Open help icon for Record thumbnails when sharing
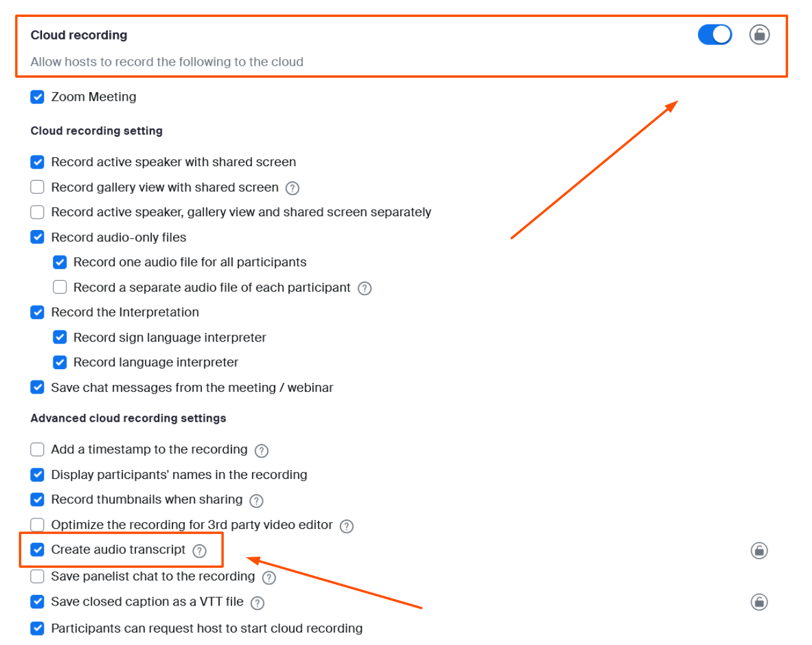The width and height of the screenshot is (812, 645). pos(256,501)
